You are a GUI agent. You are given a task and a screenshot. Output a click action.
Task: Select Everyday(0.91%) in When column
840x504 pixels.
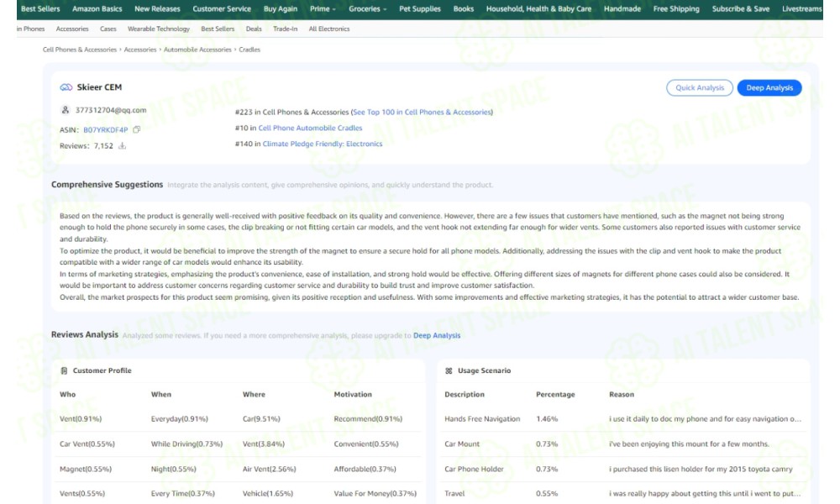click(179, 419)
